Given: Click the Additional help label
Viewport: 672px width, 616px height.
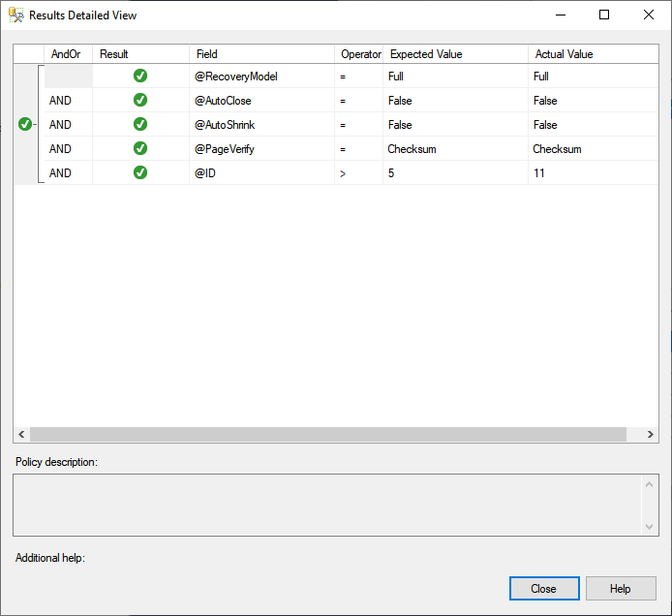Looking at the screenshot, I should click(x=50, y=558).
